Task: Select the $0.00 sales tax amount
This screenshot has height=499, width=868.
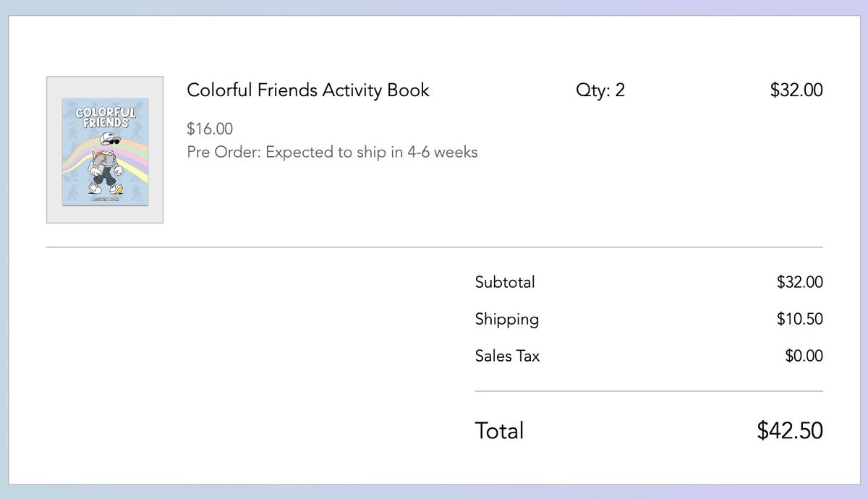Action: click(804, 356)
